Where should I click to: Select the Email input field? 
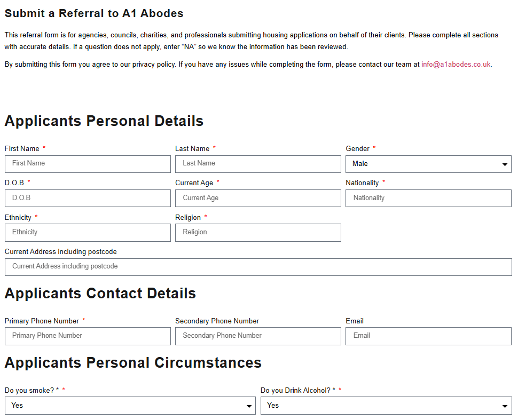428,336
